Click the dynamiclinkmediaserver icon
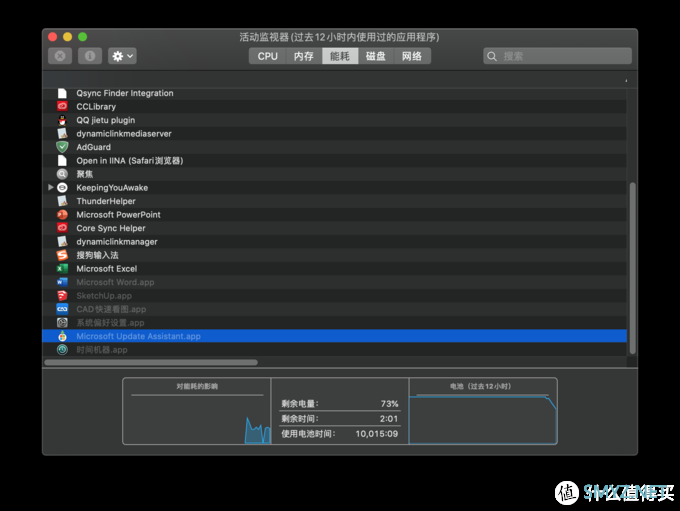The image size is (680, 511). pos(62,134)
